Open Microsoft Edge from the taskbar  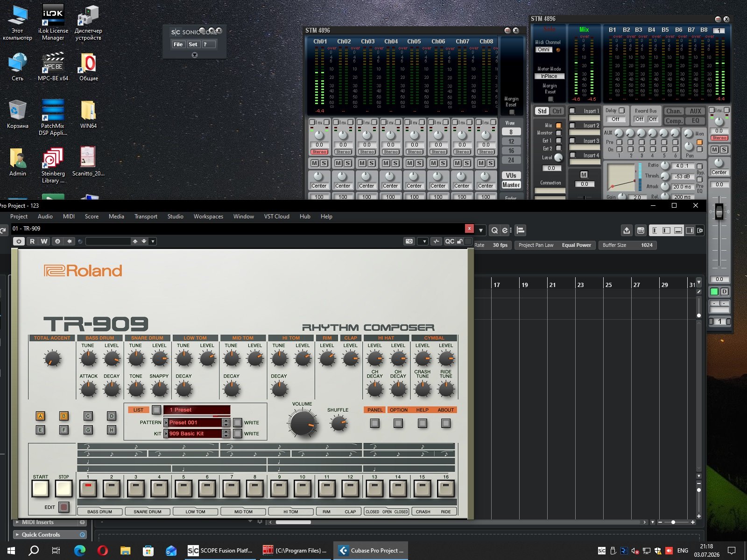(x=79, y=551)
